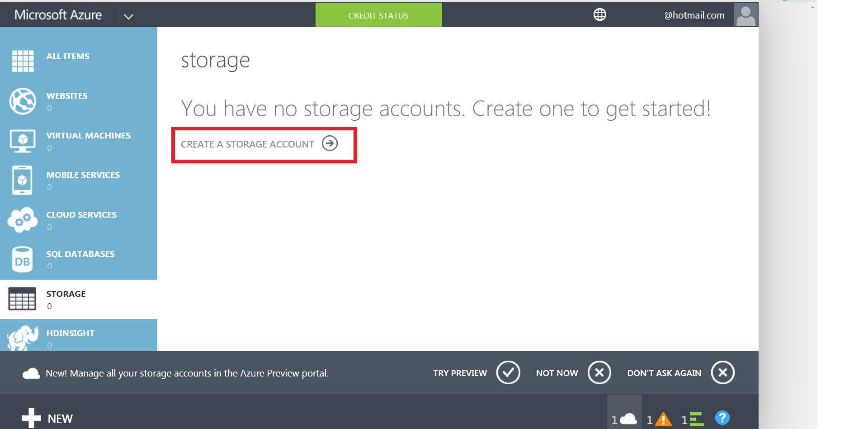The image size is (868, 429).
Task: Click the Credit Status tab
Action: tap(378, 15)
